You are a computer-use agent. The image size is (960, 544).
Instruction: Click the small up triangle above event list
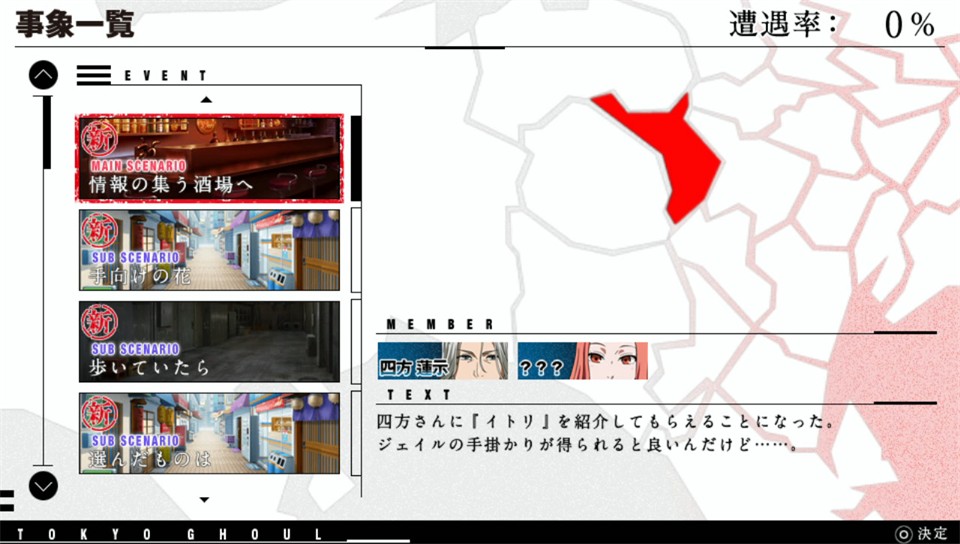(x=206, y=99)
